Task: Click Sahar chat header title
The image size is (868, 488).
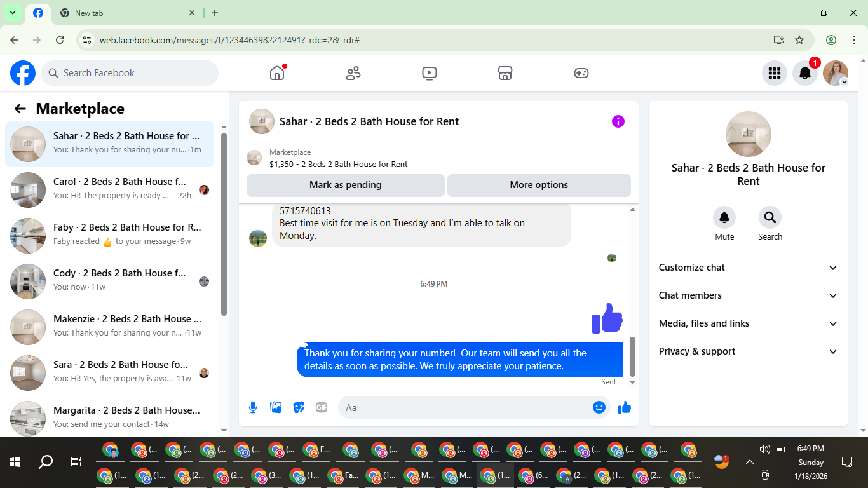Action: (x=369, y=121)
